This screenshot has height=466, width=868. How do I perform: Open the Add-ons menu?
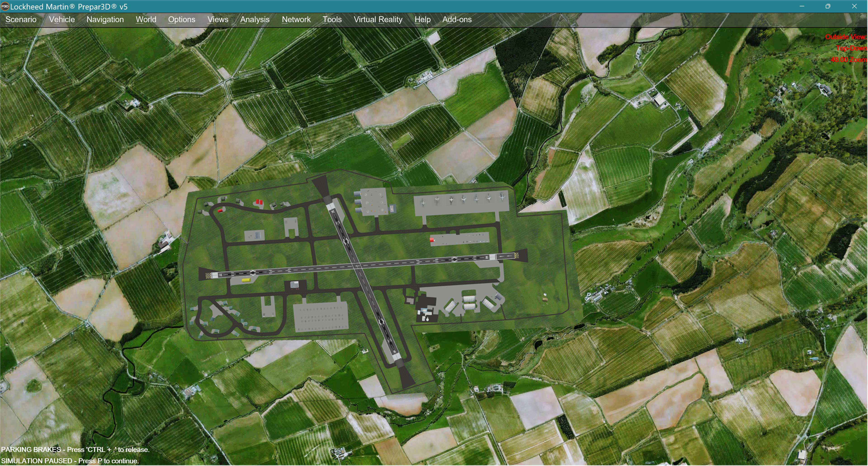point(457,19)
